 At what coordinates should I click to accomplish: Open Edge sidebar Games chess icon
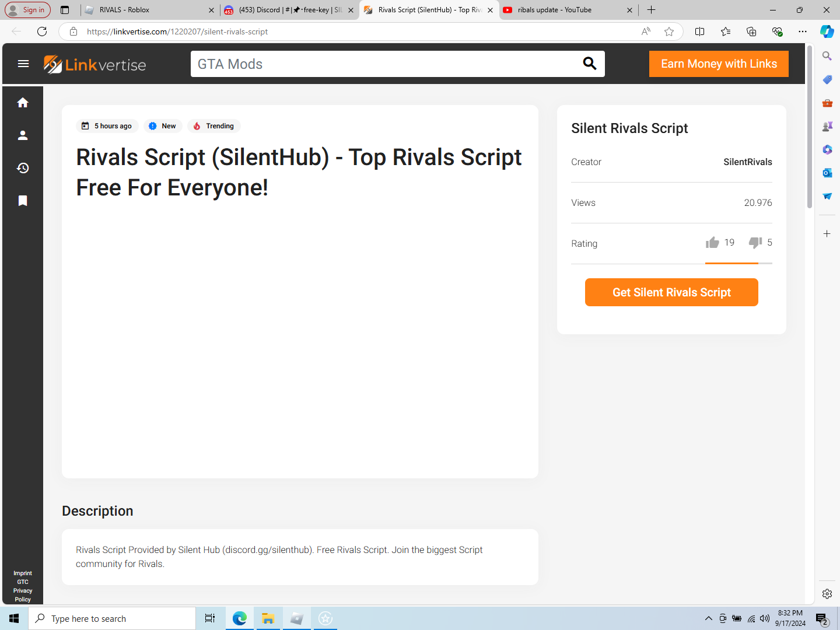[x=827, y=126]
